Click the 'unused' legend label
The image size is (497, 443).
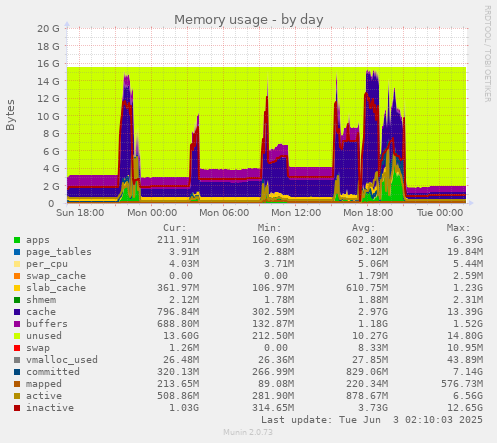44,336
